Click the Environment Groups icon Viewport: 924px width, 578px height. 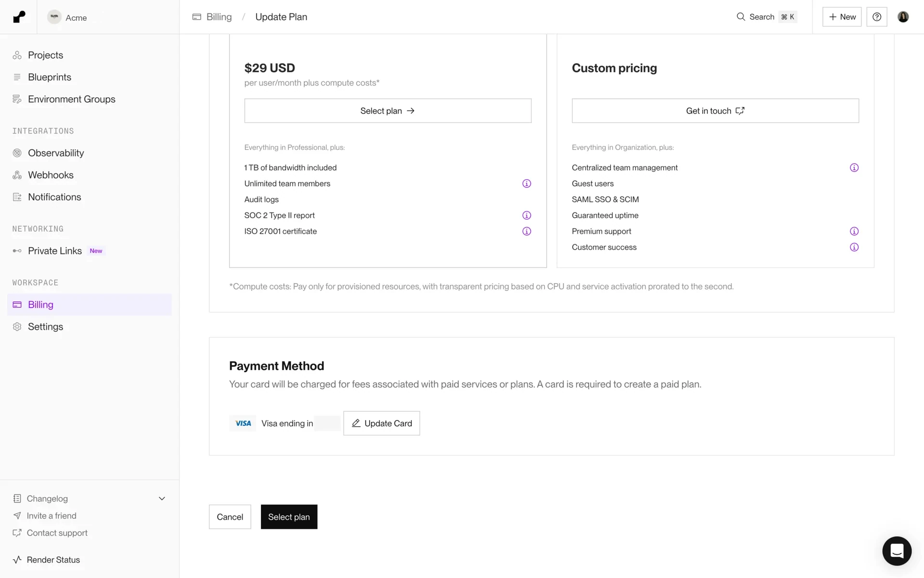click(17, 99)
